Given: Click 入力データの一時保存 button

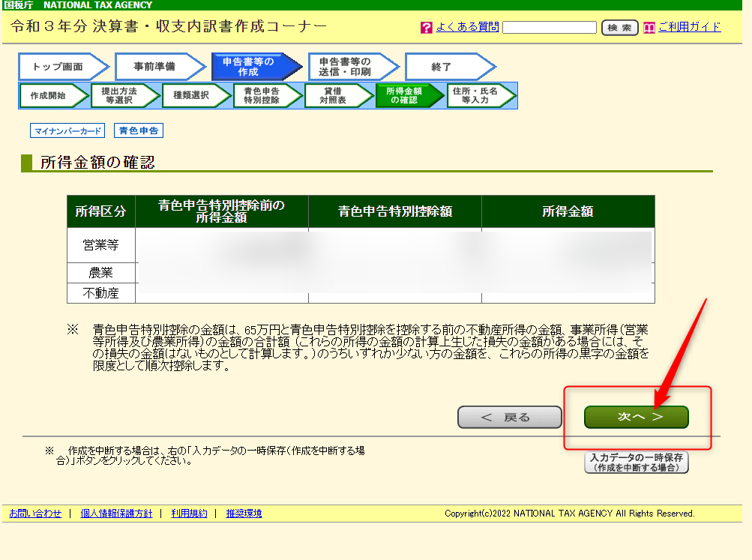Looking at the screenshot, I should coord(636,462).
